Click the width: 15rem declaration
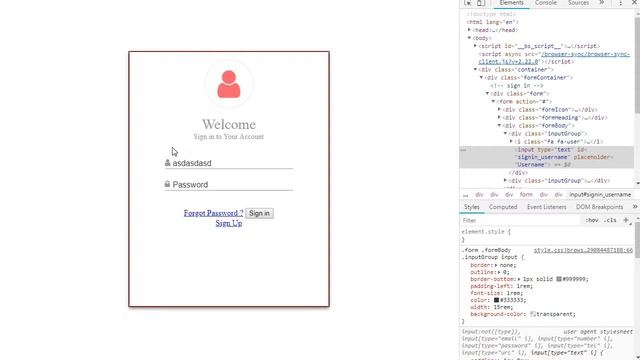The height and width of the screenshot is (360, 640). [492, 307]
